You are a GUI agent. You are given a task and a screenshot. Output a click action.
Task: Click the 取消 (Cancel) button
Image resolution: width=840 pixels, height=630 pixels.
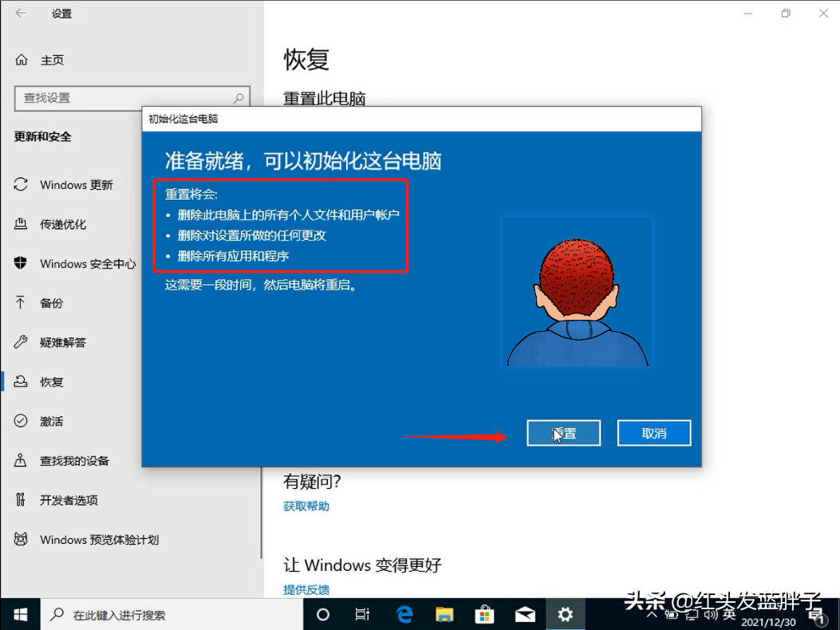[654, 433]
